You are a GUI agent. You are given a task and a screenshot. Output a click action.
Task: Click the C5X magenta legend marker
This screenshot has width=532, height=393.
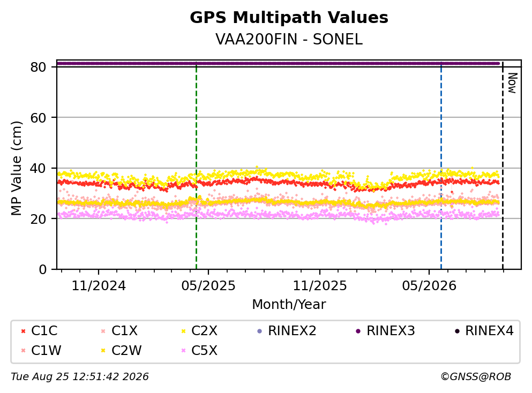tap(184, 351)
